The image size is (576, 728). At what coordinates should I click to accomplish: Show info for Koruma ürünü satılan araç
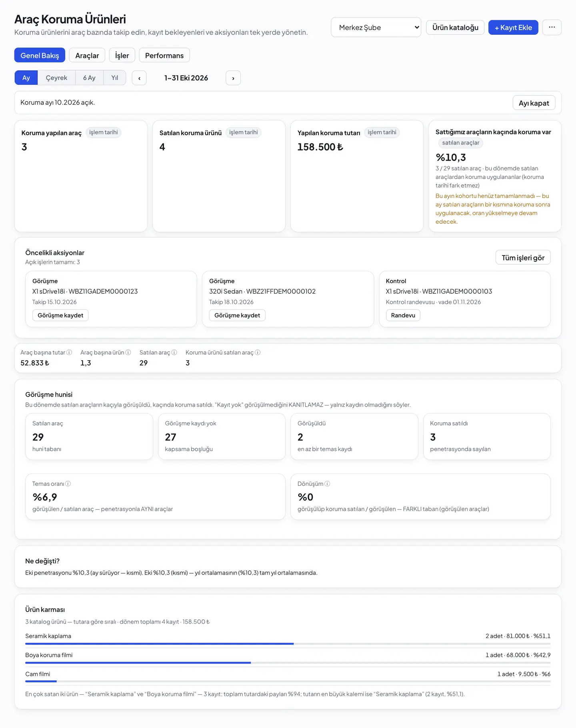point(258,352)
